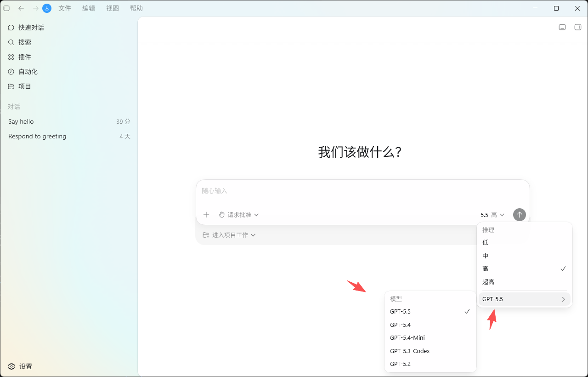
Task: Select 超高 reasoning level
Action: [x=525, y=282]
